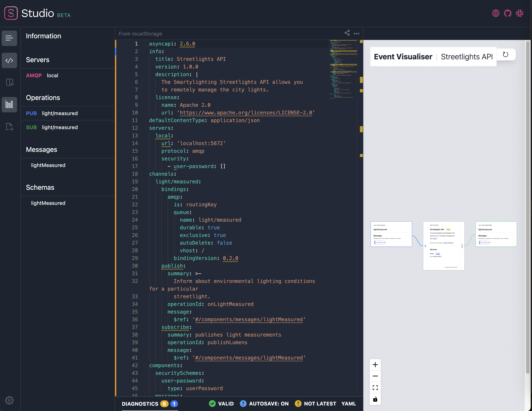Reload the Event Visualiser
The image size is (532, 411).
point(506,54)
